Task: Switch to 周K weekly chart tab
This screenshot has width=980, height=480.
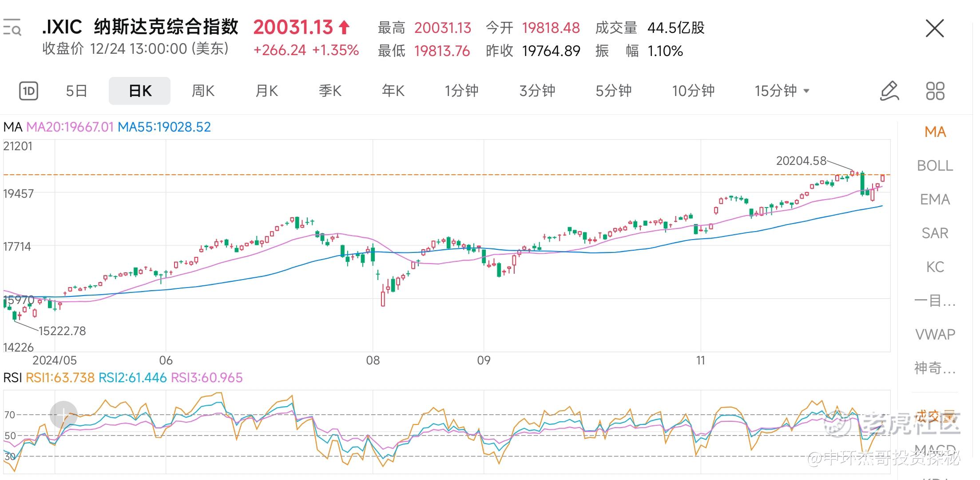Action: coord(203,91)
